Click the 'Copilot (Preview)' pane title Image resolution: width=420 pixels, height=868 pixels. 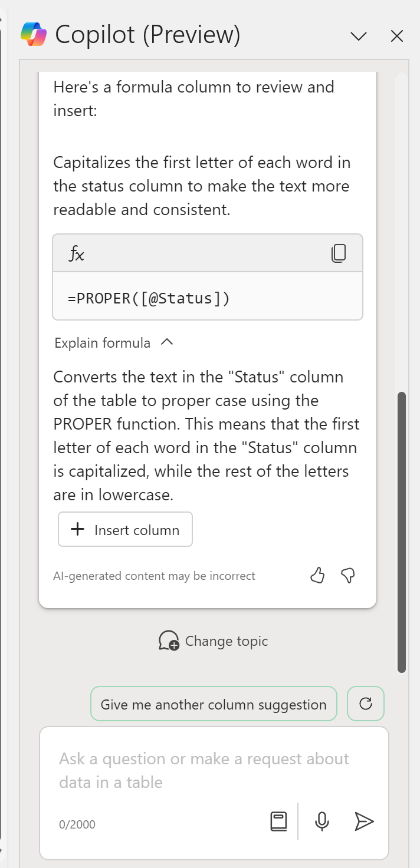tap(147, 35)
